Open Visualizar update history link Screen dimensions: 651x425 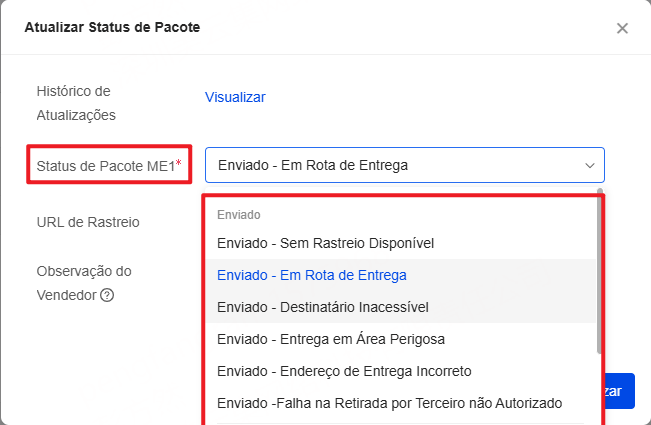(x=235, y=97)
